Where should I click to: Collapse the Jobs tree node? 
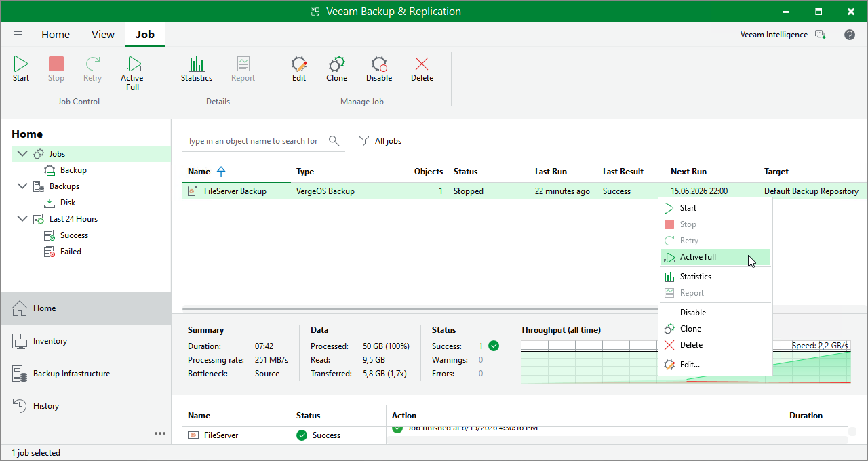(22, 154)
